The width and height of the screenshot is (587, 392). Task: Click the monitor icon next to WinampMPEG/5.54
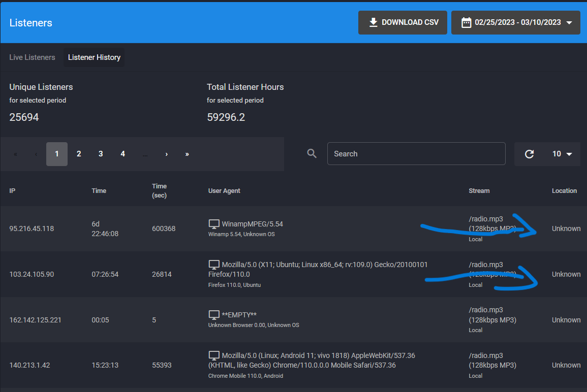pos(214,223)
